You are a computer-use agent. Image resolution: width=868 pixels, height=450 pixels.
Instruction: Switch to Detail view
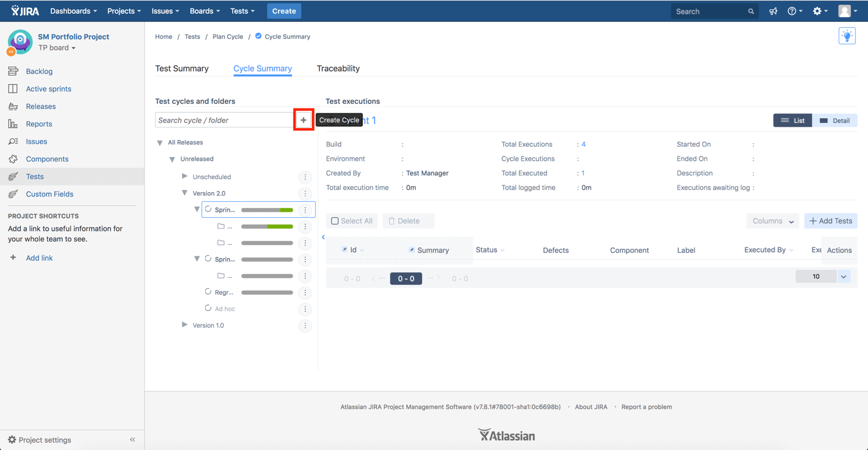click(835, 121)
